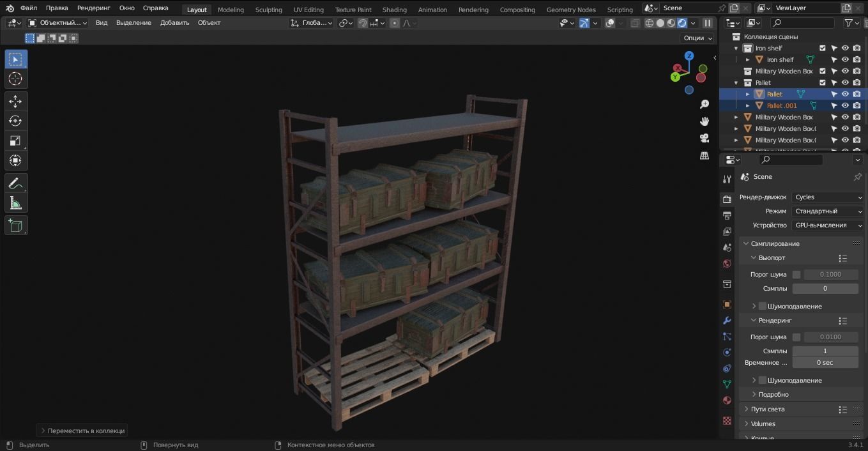
Task: Select the Measure ruler tool
Action: coord(16,203)
